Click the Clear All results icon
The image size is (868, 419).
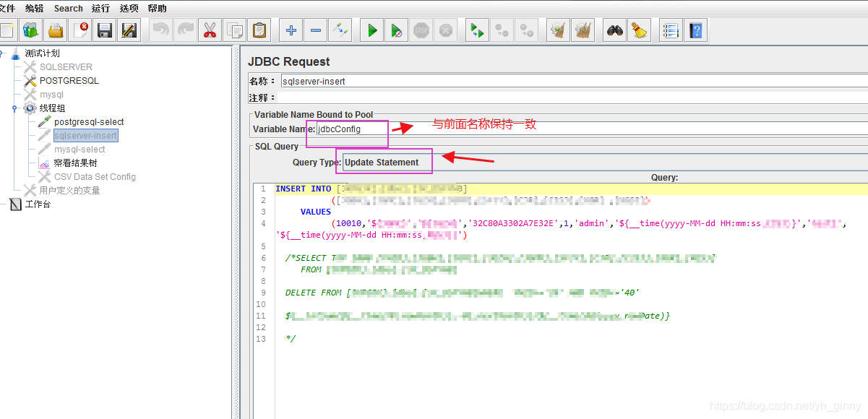coord(583,30)
